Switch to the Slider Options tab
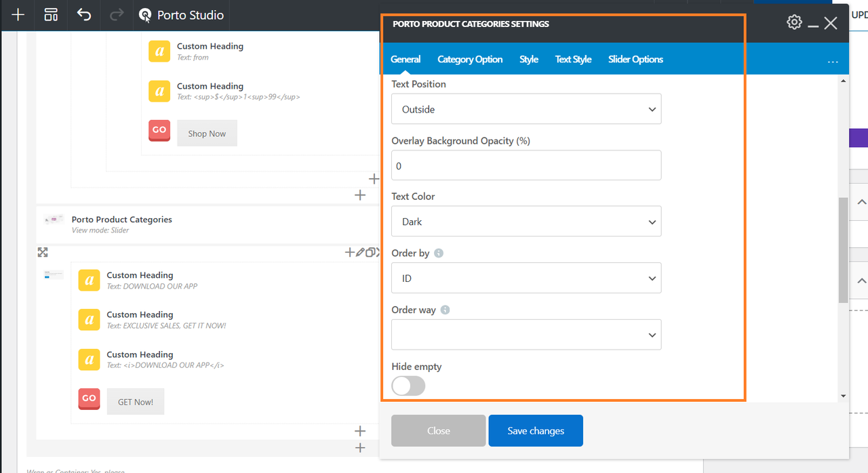Viewport: 868px width, 473px height. point(635,59)
